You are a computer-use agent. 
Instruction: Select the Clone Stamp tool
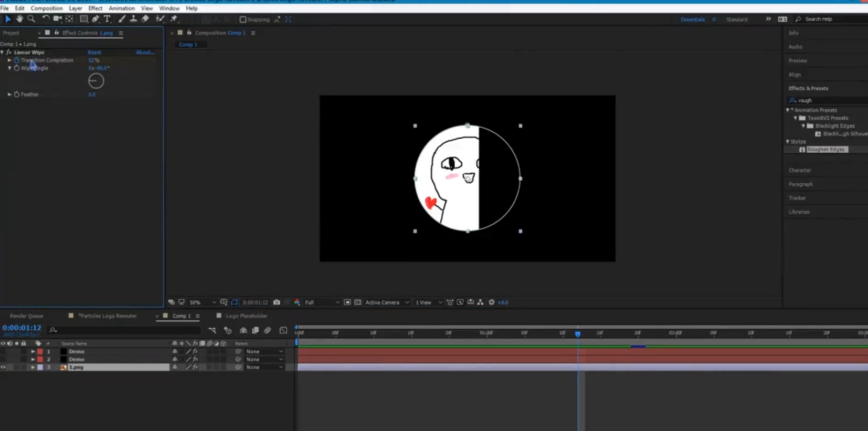(x=133, y=19)
